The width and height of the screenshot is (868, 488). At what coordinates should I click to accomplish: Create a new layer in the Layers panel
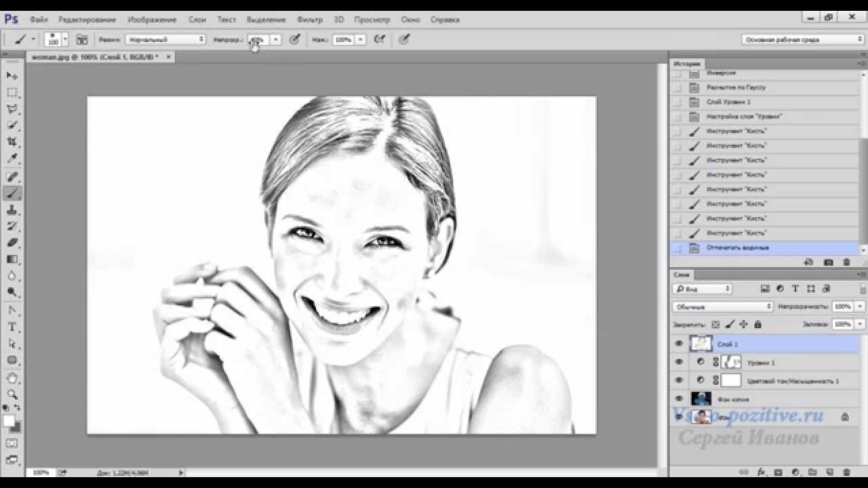pos(829,472)
